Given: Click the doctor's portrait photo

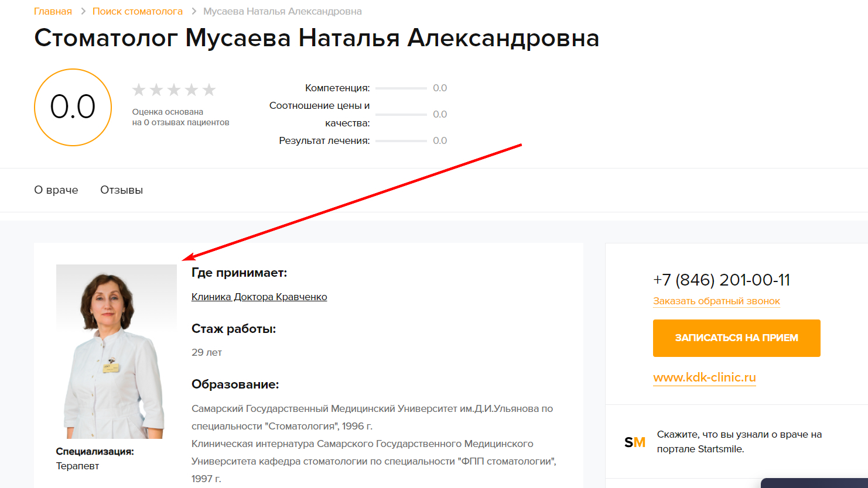Looking at the screenshot, I should 116,351.
